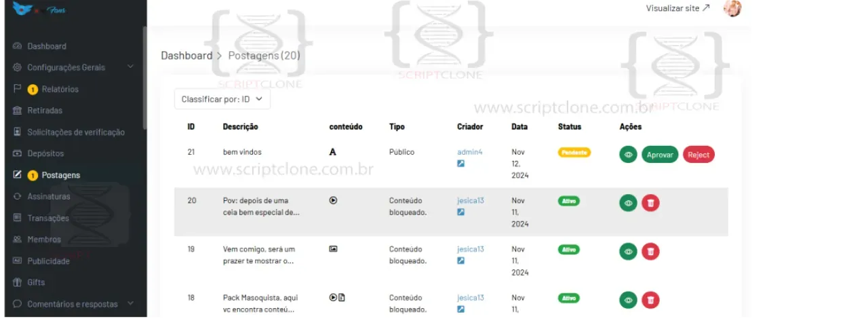Click the red trash icon for post 20
Screen dimensions: 868x323
tap(650, 203)
